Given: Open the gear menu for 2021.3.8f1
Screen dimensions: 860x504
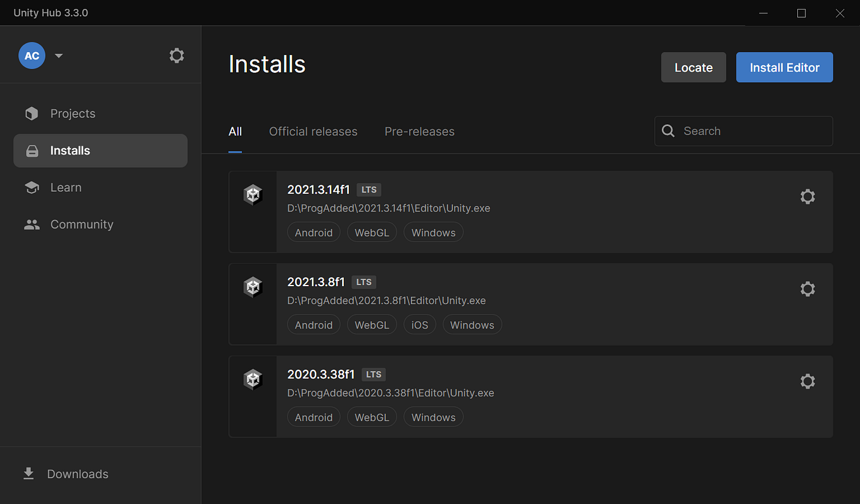Looking at the screenshot, I should coord(807,289).
